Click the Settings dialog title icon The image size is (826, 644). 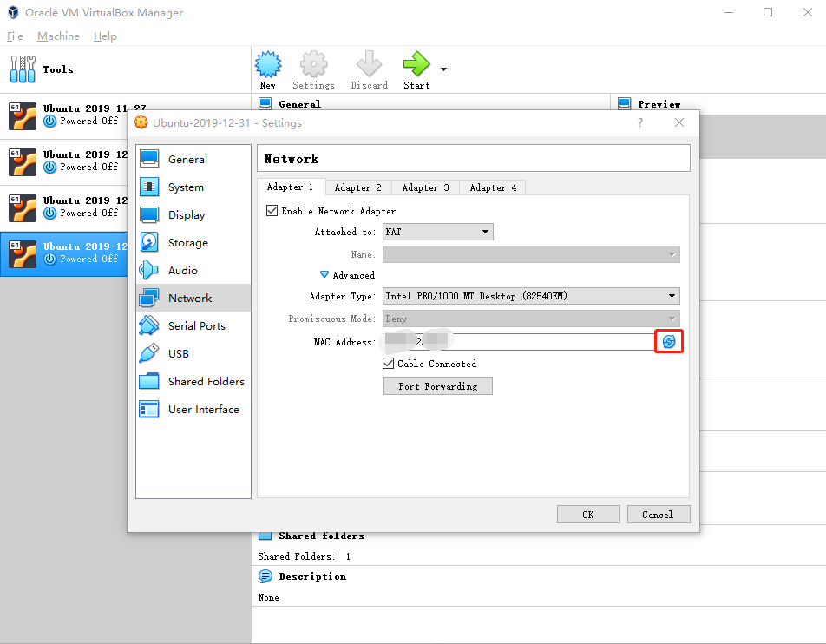pos(141,122)
